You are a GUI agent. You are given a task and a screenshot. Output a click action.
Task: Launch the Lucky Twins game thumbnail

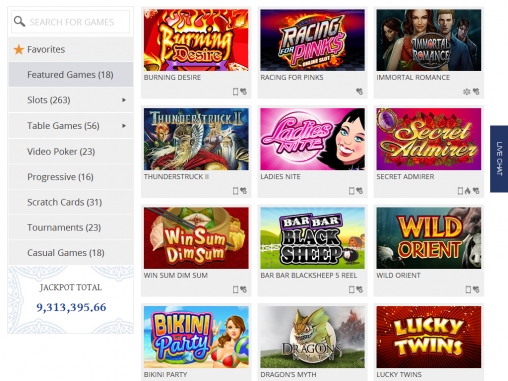click(429, 337)
